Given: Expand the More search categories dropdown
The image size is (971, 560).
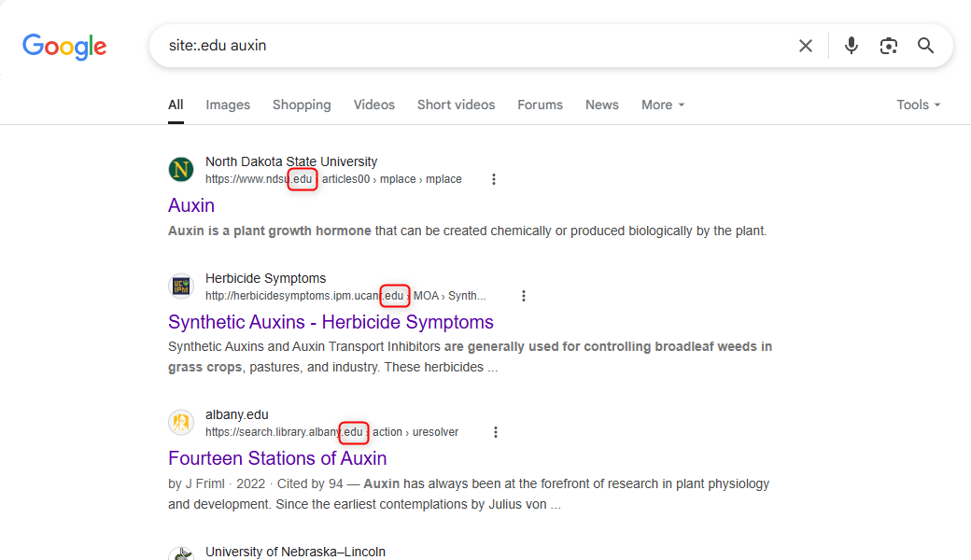Looking at the screenshot, I should pos(663,105).
